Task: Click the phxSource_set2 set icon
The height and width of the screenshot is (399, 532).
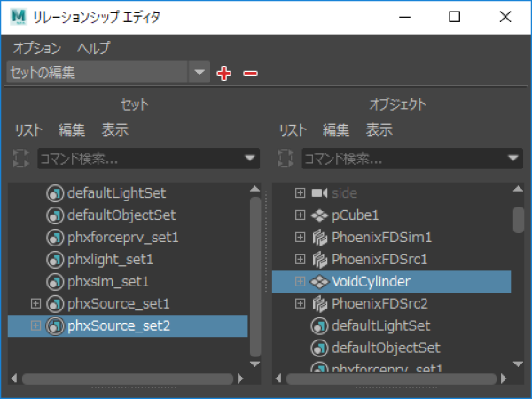Action: tap(55, 326)
